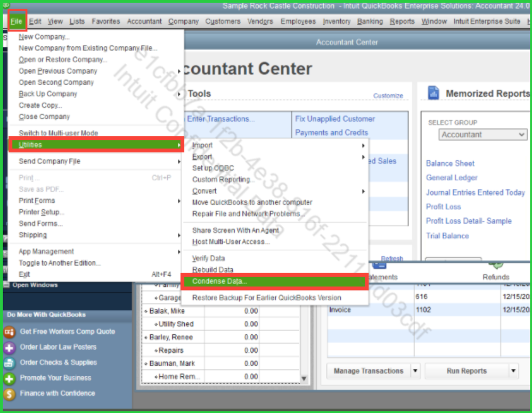Click the Refresh link

click(x=392, y=259)
